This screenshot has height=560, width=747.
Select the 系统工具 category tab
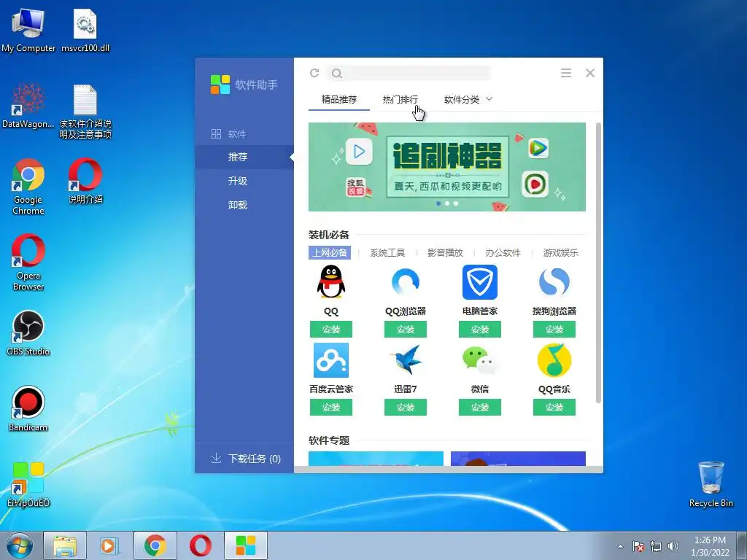[387, 253]
